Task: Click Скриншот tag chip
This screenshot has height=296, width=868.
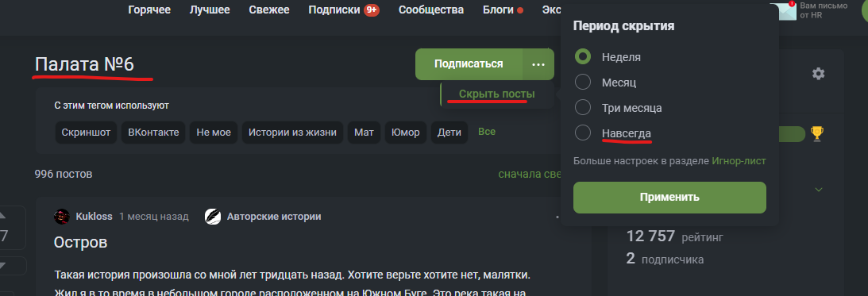Action: tap(86, 133)
